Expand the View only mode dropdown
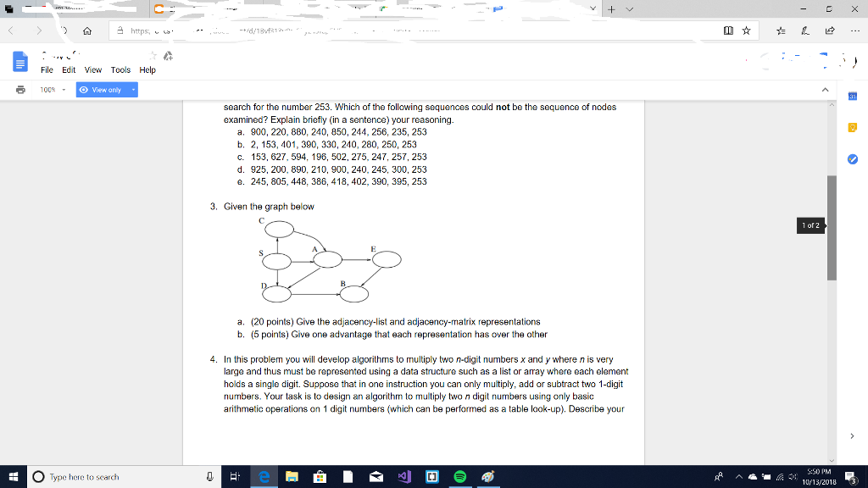This screenshot has height=488, width=868. click(133, 90)
